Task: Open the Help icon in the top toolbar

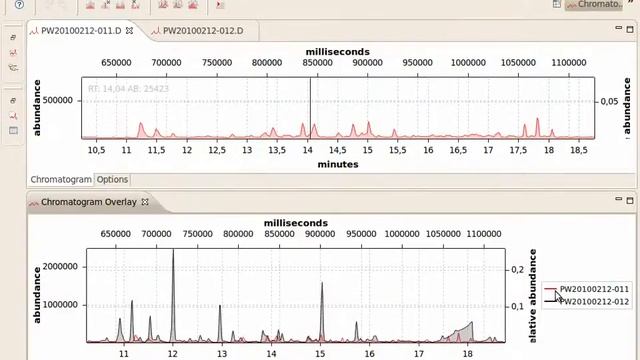Action: (x=19, y=4)
